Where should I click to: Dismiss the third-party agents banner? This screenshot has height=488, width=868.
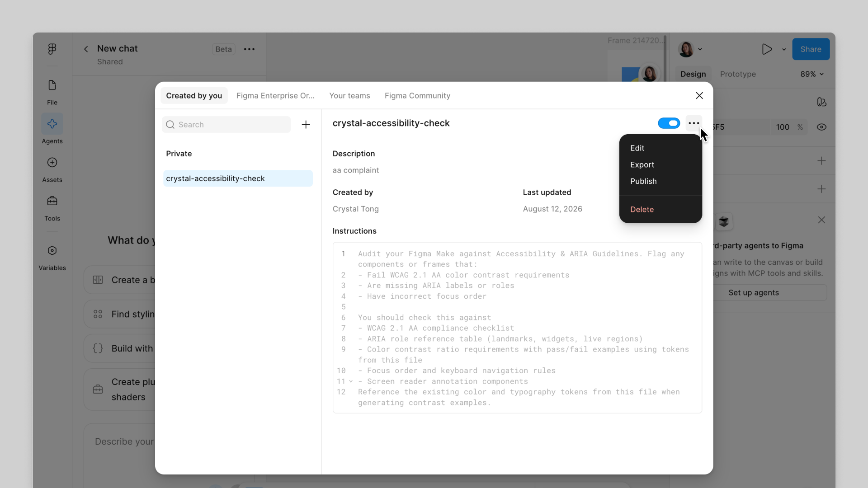821,220
